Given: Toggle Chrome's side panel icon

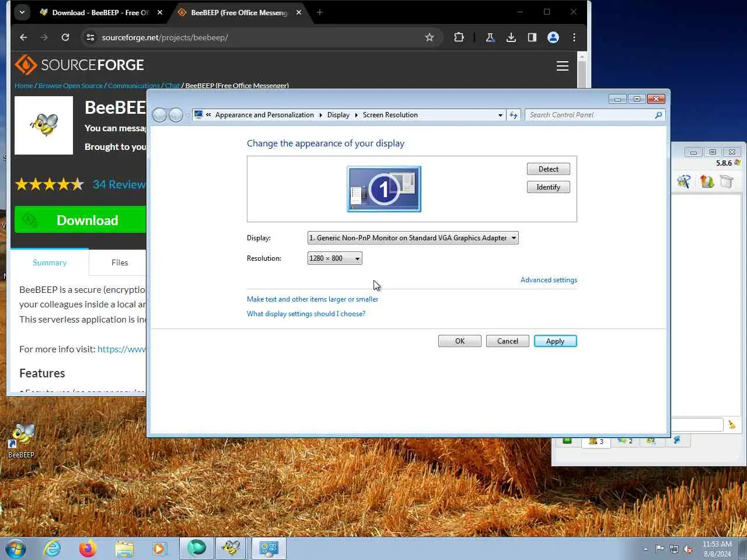Looking at the screenshot, I should coord(532,37).
